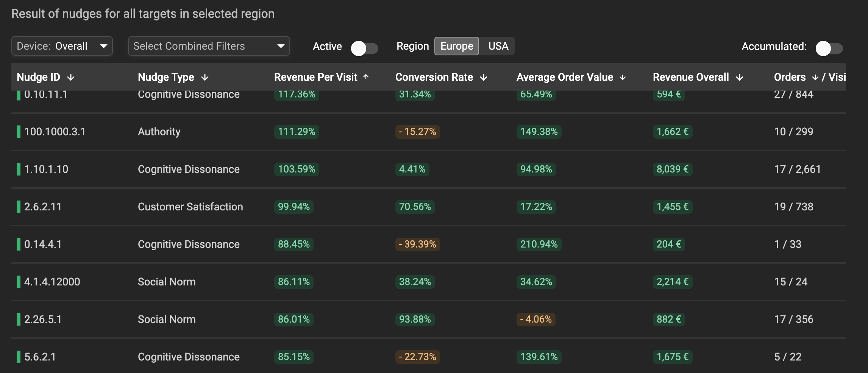Click the 17 / 2,661 orders cell
This screenshot has width=868, height=373.
click(797, 169)
